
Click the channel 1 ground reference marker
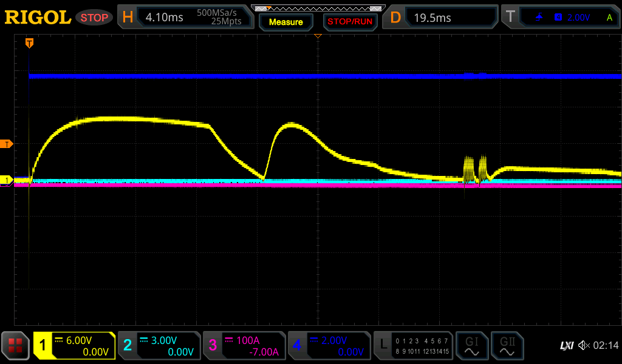click(x=7, y=180)
